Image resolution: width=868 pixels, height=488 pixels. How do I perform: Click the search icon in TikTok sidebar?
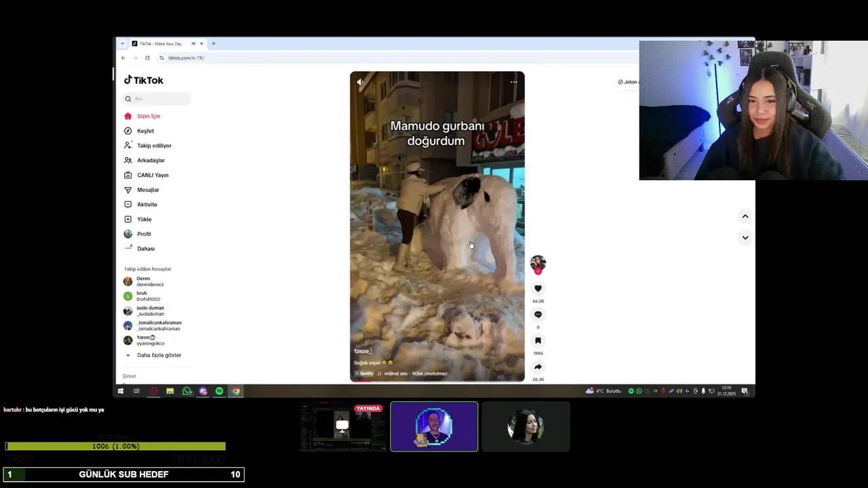128,98
